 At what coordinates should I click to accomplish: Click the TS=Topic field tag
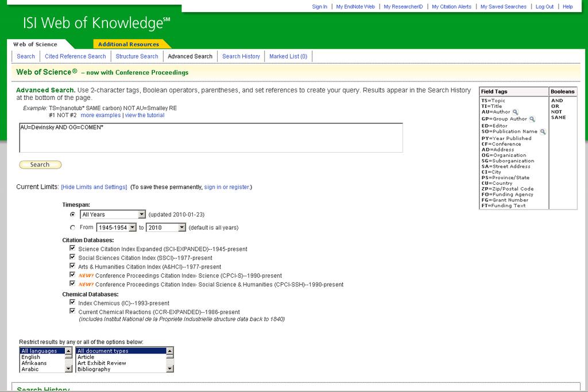(493, 100)
